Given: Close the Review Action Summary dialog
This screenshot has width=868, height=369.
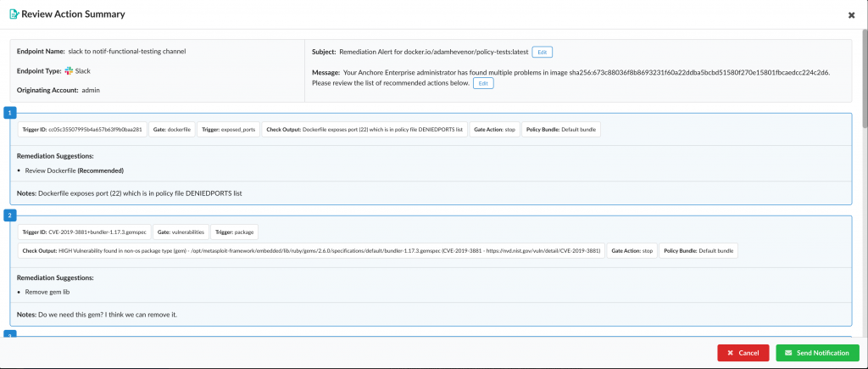Looking at the screenshot, I should pyautogui.click(x=851, y=15).
